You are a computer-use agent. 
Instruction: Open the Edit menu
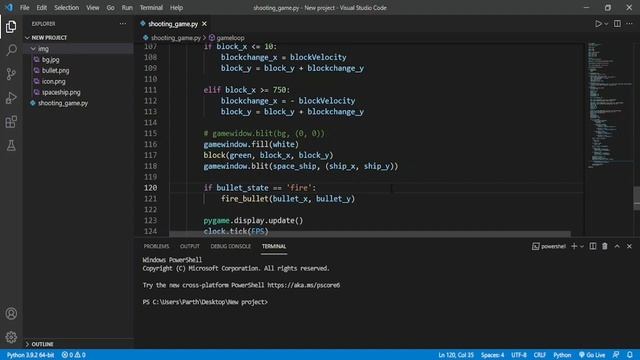pos(42,8)
